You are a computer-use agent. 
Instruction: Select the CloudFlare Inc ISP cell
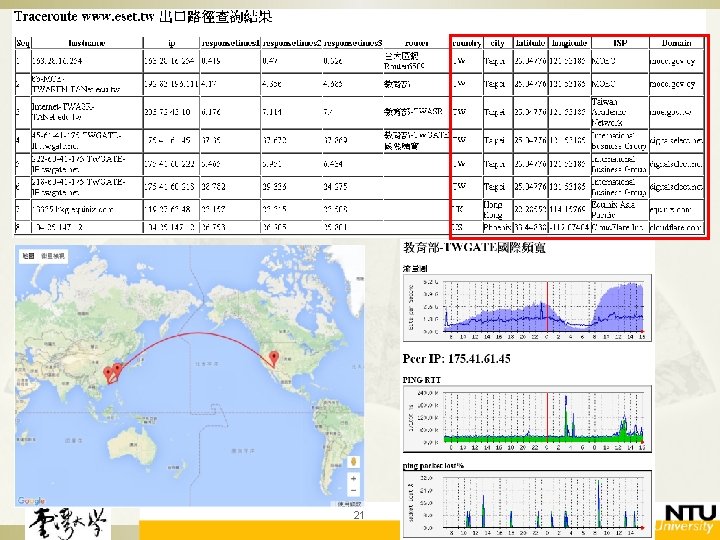coord(620,227)
